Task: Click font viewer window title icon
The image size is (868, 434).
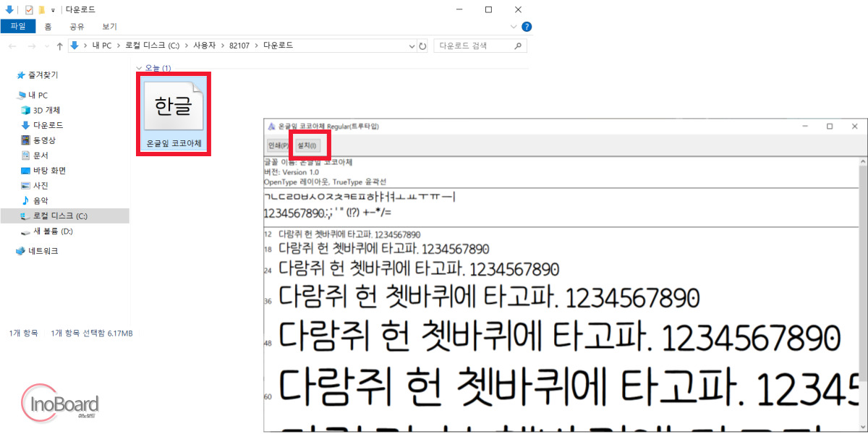Action: tap(271, 126)
